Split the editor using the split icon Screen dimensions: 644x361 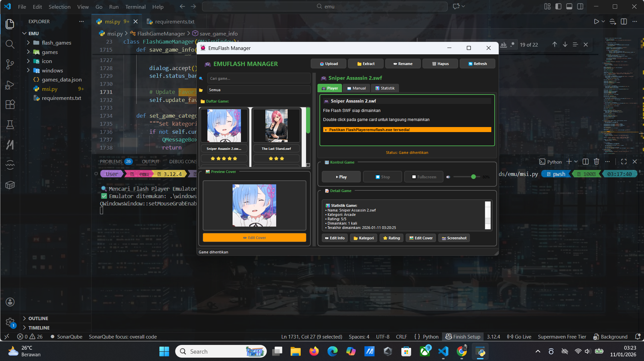coord(624,21)
